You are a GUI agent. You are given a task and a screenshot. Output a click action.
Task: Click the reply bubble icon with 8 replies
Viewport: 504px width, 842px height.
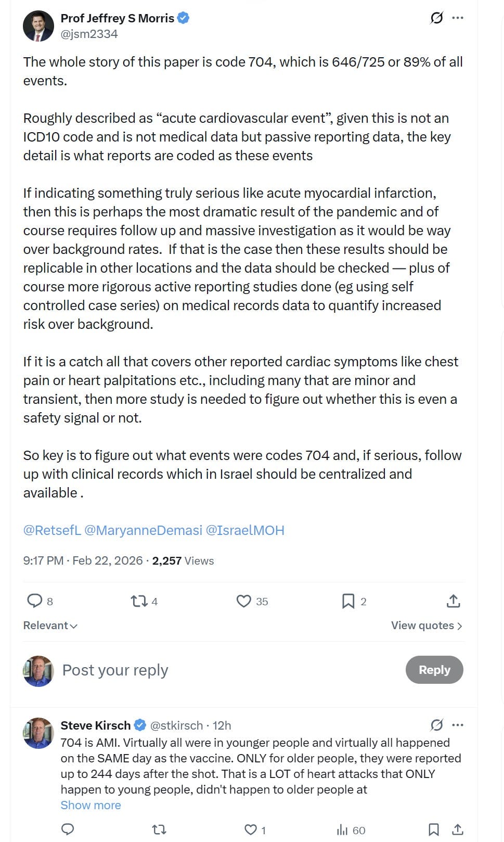coord(34,601)
